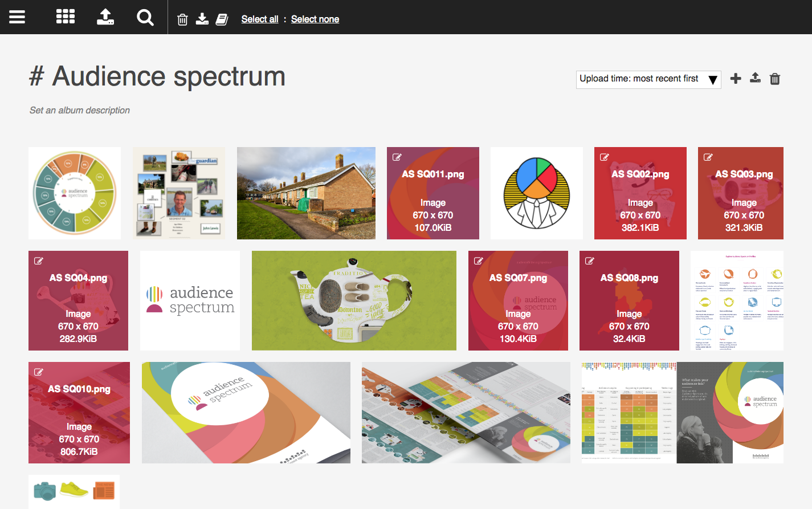Open the albums grid view icon
812x509 pixels.
coord(66,17)
